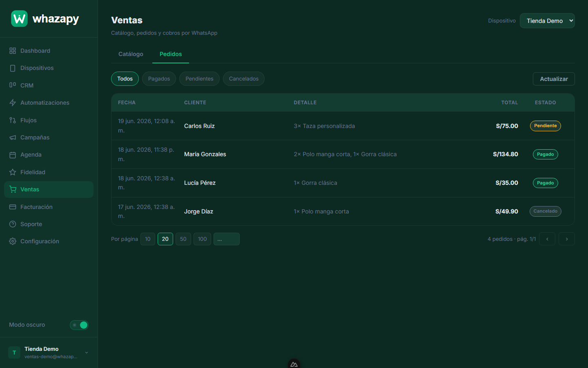588x368 pixels.
Task: Filter orders by Cancelados
Action: (244, 79)
